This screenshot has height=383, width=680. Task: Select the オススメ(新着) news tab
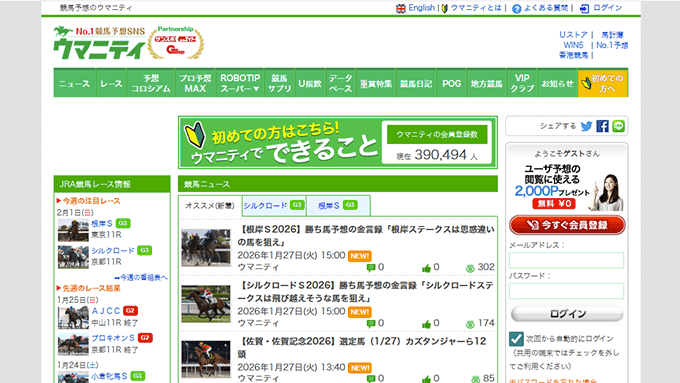point(210,206)
